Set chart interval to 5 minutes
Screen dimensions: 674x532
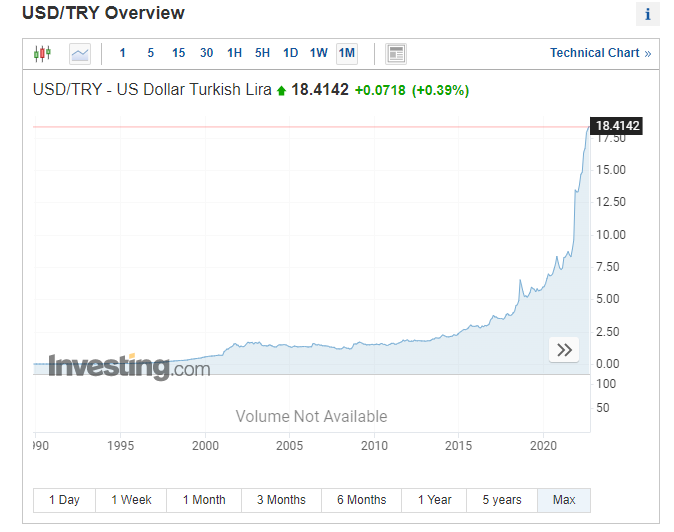coord(151,53)
